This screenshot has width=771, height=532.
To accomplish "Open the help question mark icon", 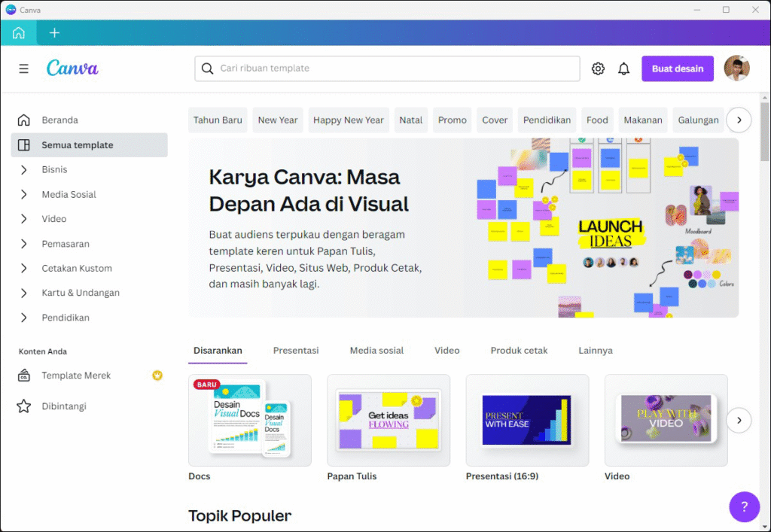I will click(x=744, y=506).
